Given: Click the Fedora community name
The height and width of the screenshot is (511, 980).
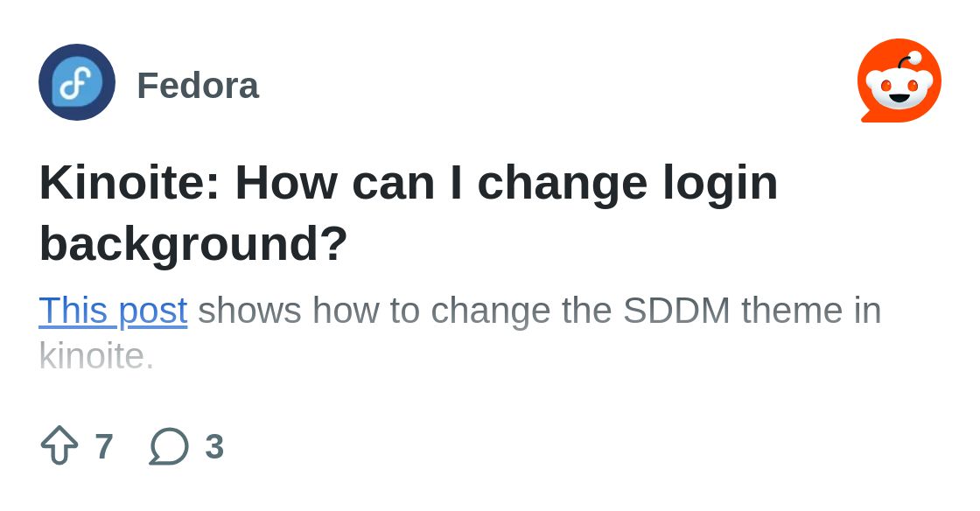Looking at the screenshot, I should 198,86.
